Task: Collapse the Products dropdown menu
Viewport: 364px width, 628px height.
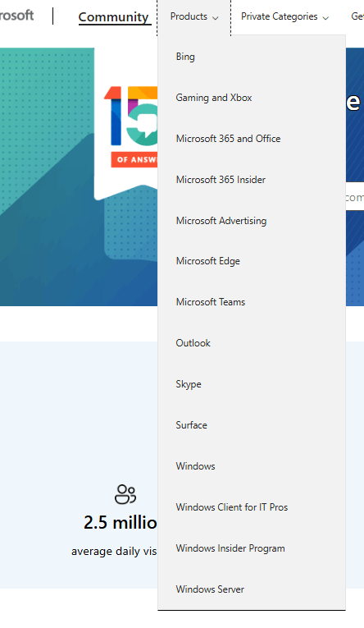Action: coord(194,16)
